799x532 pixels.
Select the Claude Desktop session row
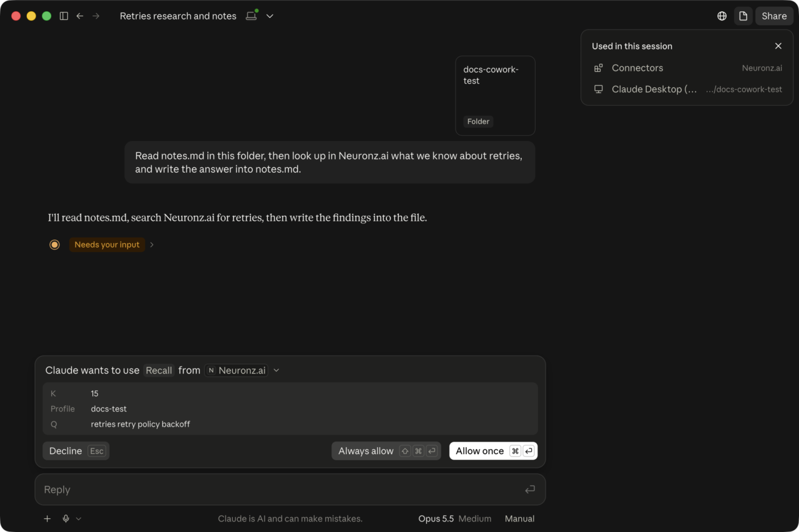[687, 89]
